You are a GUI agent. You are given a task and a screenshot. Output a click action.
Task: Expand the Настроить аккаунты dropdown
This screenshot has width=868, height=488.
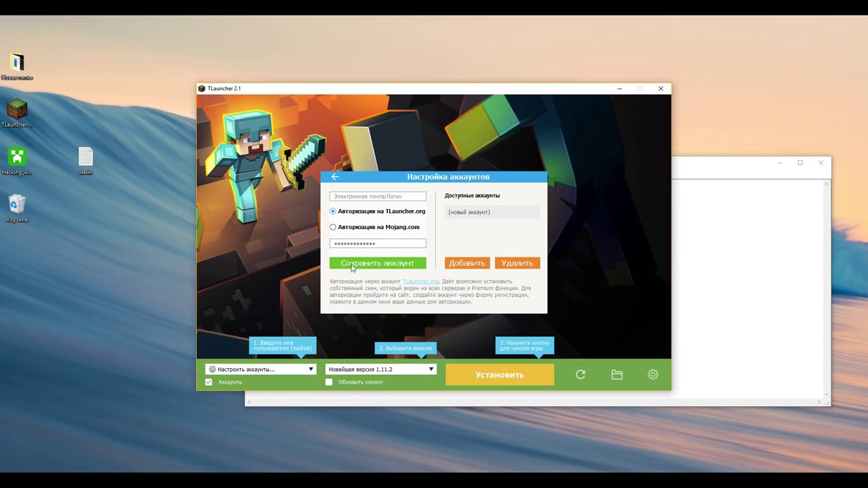(x=260, y=369)
